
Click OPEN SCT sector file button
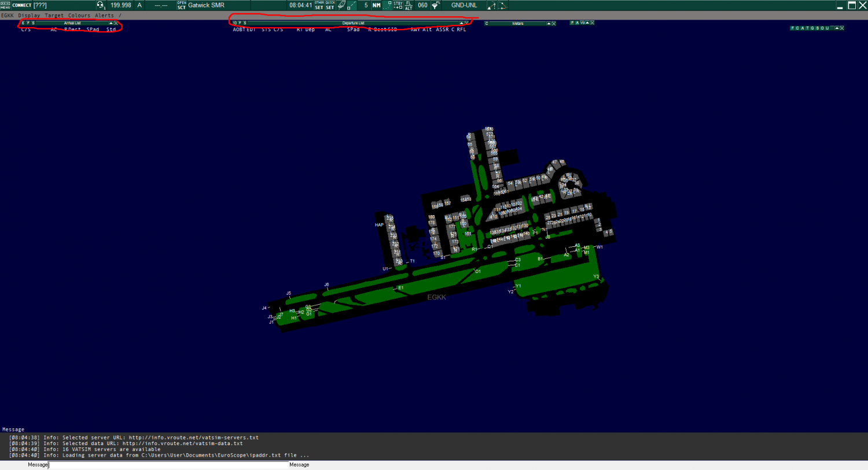(x=182, y=5)
